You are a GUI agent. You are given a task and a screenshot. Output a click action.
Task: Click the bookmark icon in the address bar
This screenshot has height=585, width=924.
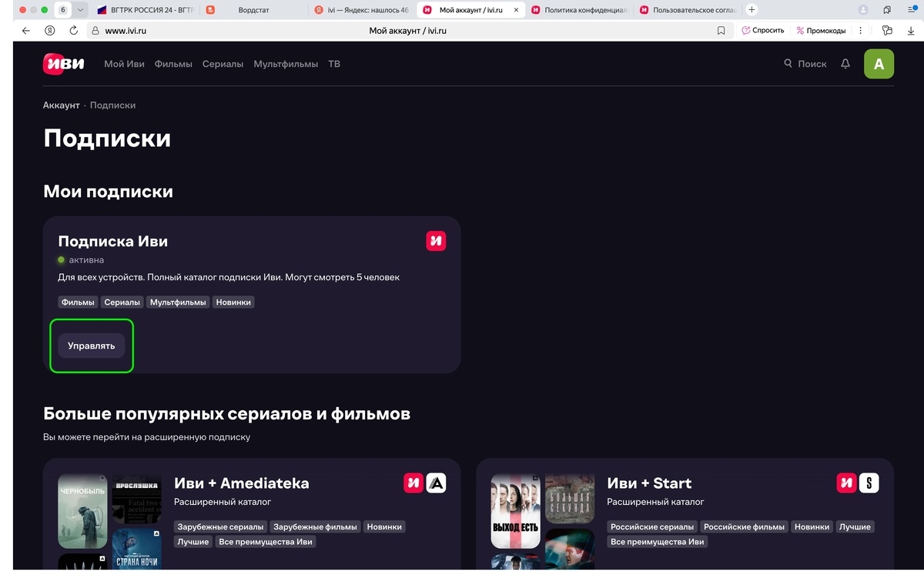pos(721,31)
